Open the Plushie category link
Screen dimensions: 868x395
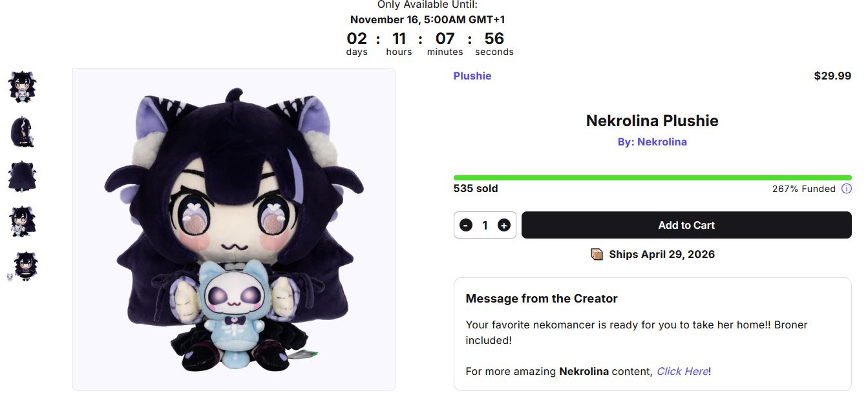(x=472, y=76)
